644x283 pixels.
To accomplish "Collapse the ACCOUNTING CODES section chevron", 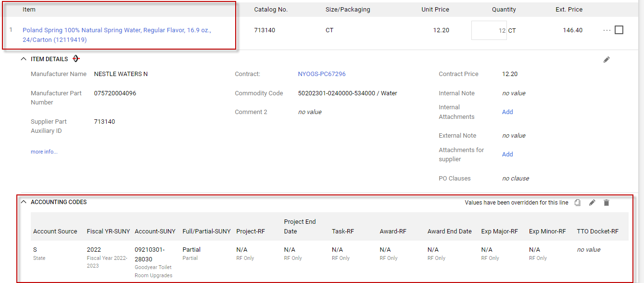I will coord(24,202).
